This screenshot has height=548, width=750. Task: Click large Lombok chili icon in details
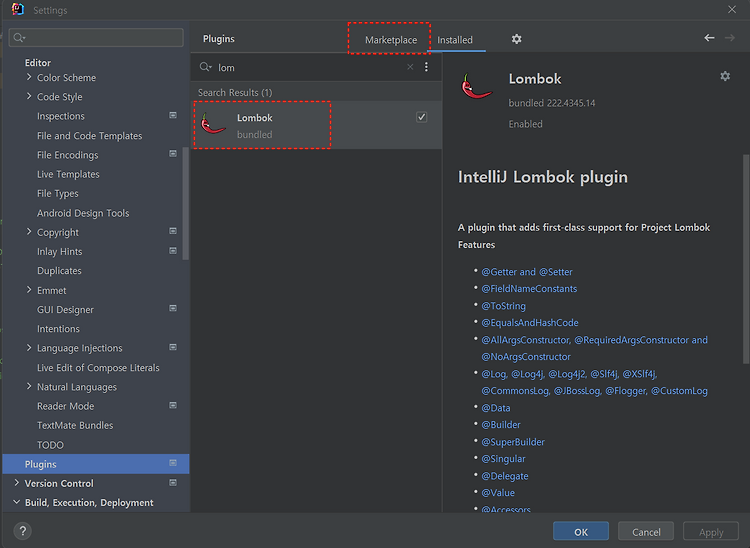(x=476, y=86)
